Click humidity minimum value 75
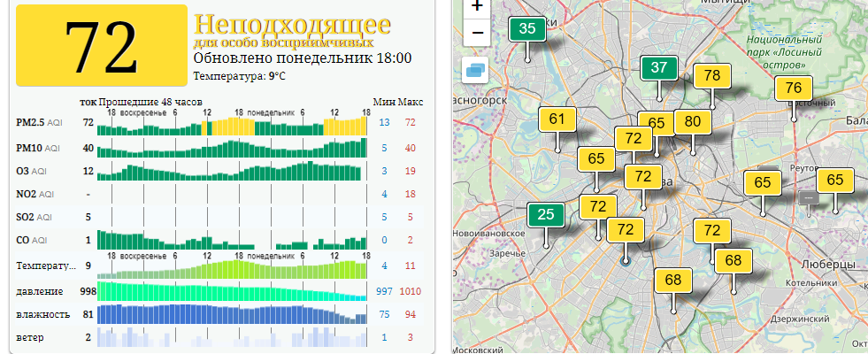 pos(384,315)
